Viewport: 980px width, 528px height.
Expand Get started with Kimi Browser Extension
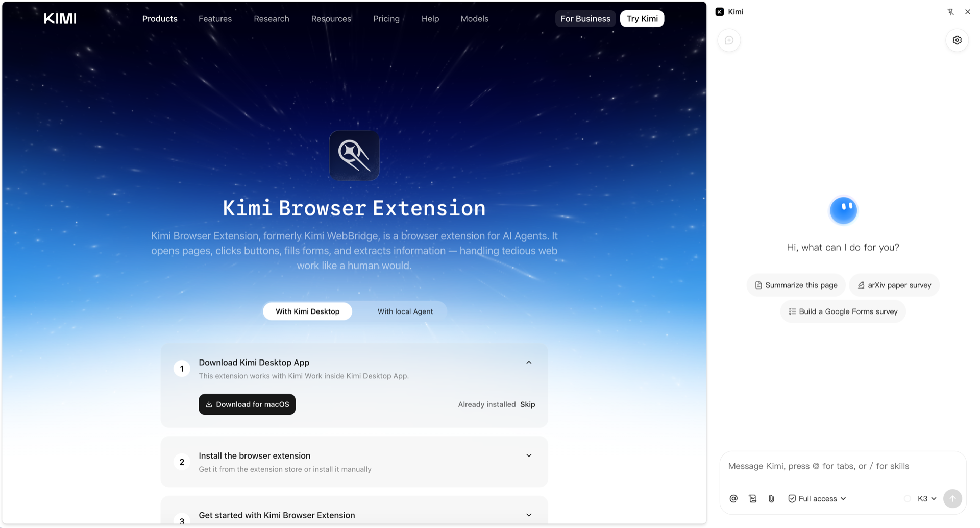tap(529, 515)
